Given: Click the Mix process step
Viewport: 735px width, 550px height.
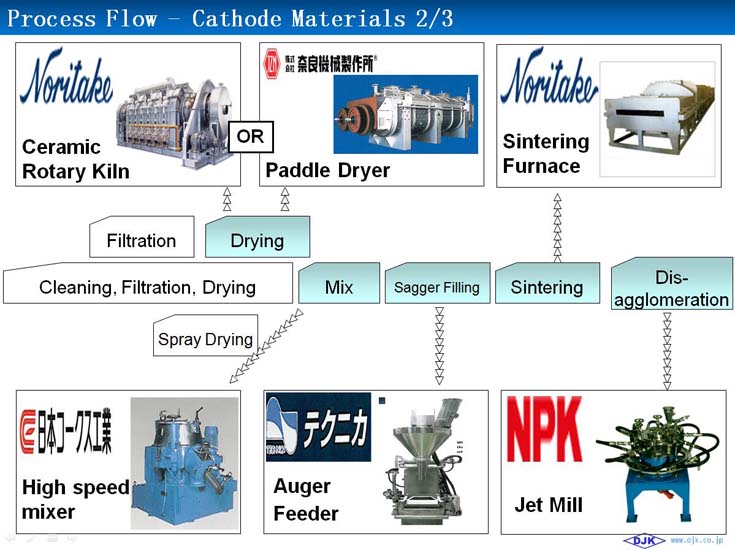Looking at the screenshot, I should [339, 287].
